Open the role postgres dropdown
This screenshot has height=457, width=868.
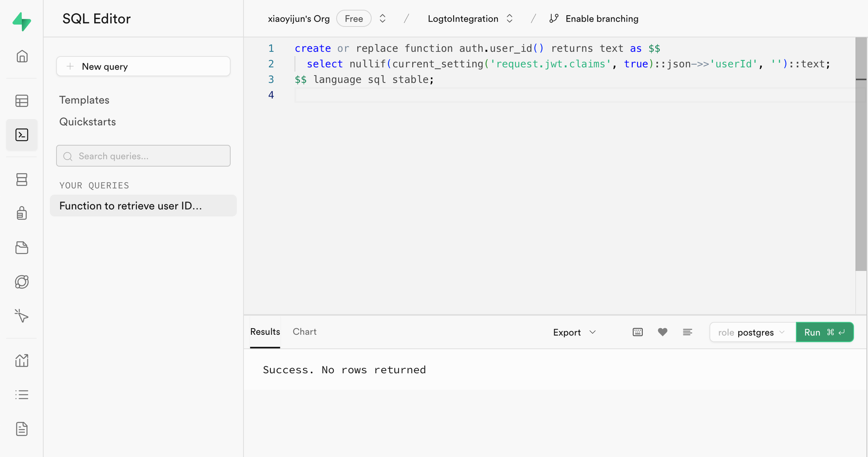pos(752,332)
